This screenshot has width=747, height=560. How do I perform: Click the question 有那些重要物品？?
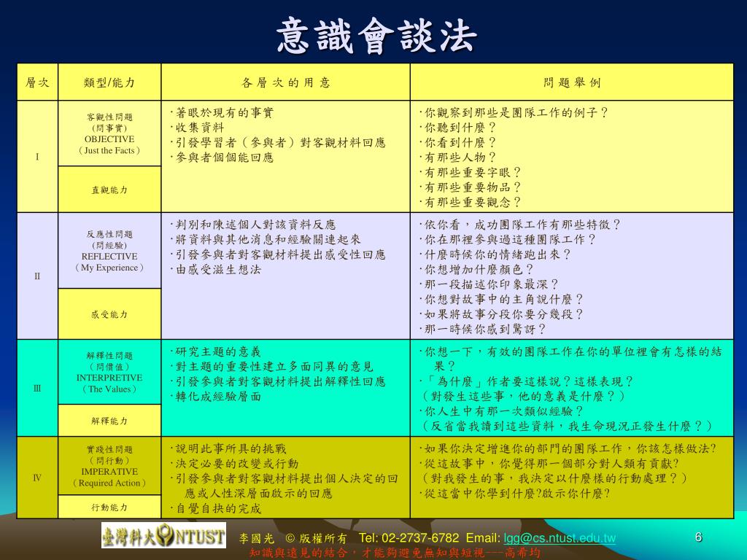(471, 187)
